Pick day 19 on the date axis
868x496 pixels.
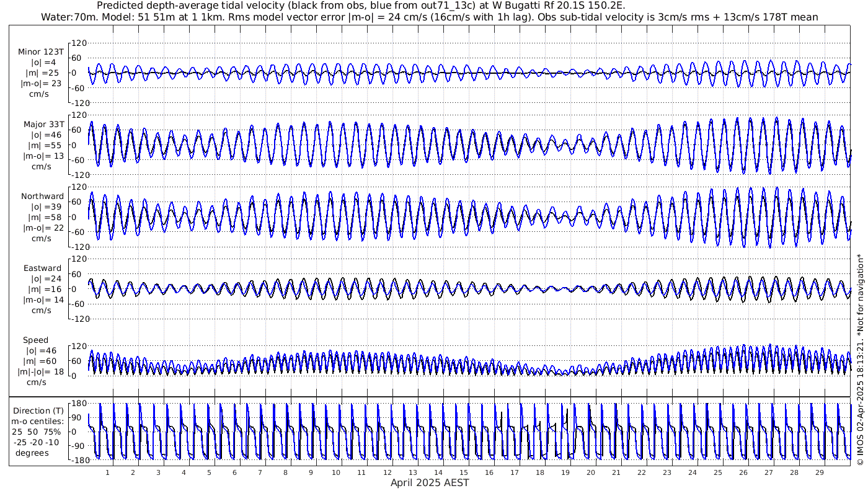pyautogui.click(x=565, y=472)
